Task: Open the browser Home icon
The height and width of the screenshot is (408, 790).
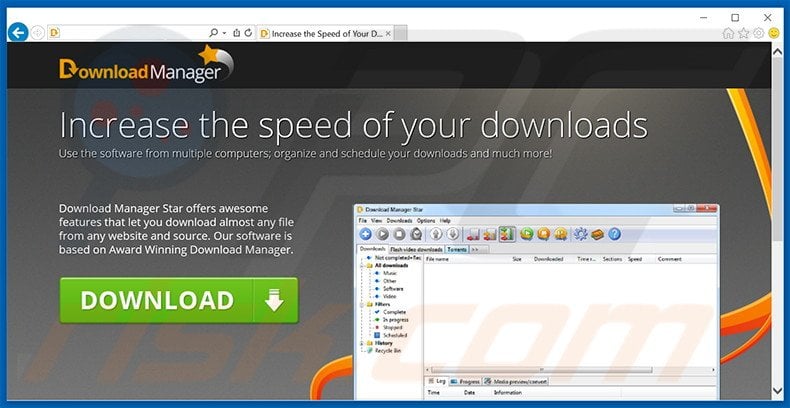Action: [x=728, y=34]
